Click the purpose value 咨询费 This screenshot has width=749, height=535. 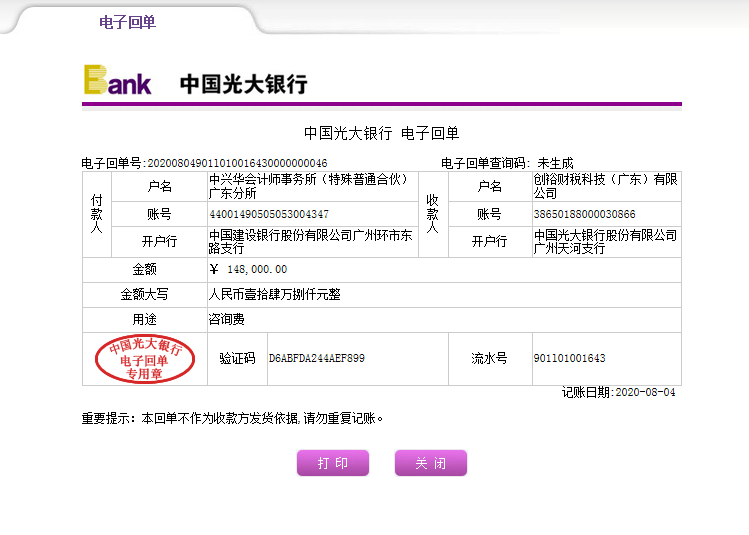(226, 319)
